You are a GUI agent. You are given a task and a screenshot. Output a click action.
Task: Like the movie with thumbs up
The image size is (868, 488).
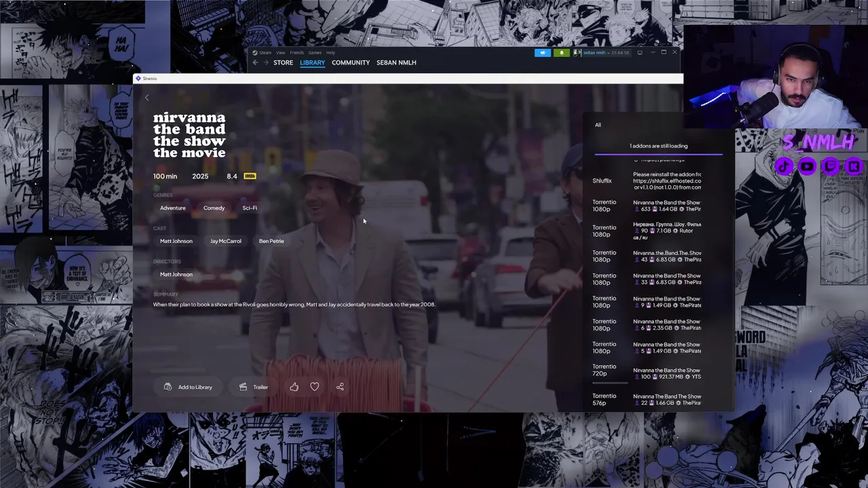294,387
